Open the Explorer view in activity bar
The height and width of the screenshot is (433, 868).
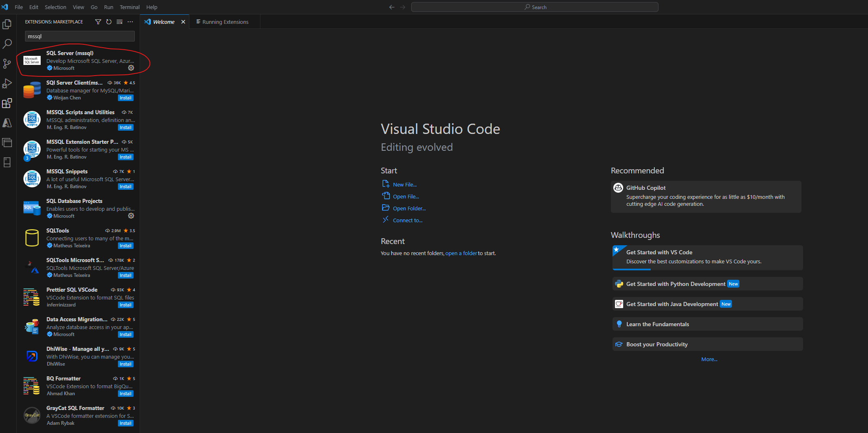click(7, 24)
